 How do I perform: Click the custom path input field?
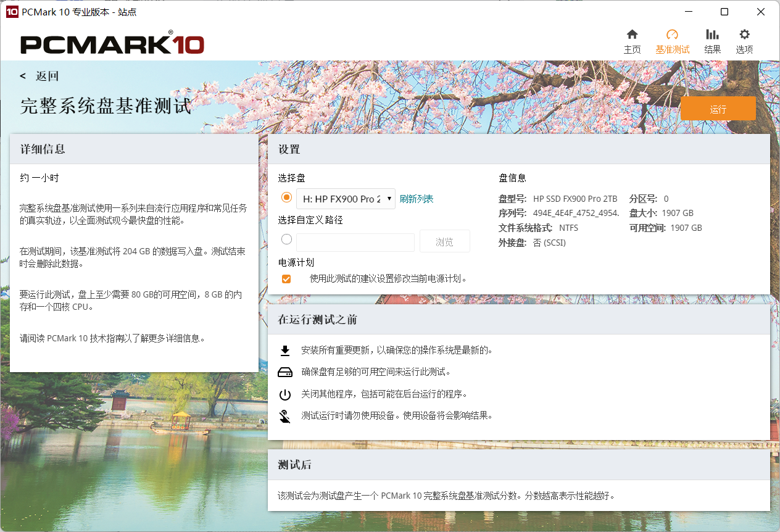[x=355, y=243]
